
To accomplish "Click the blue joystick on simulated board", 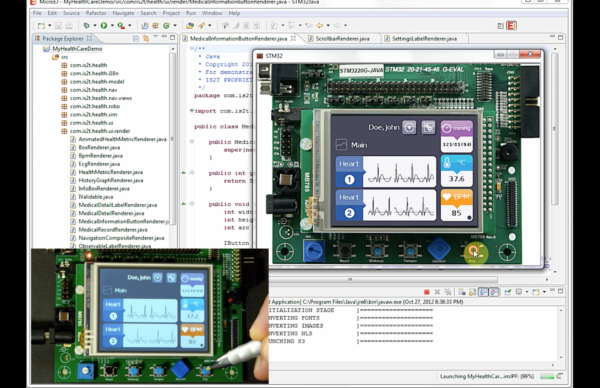I will 439,249.
